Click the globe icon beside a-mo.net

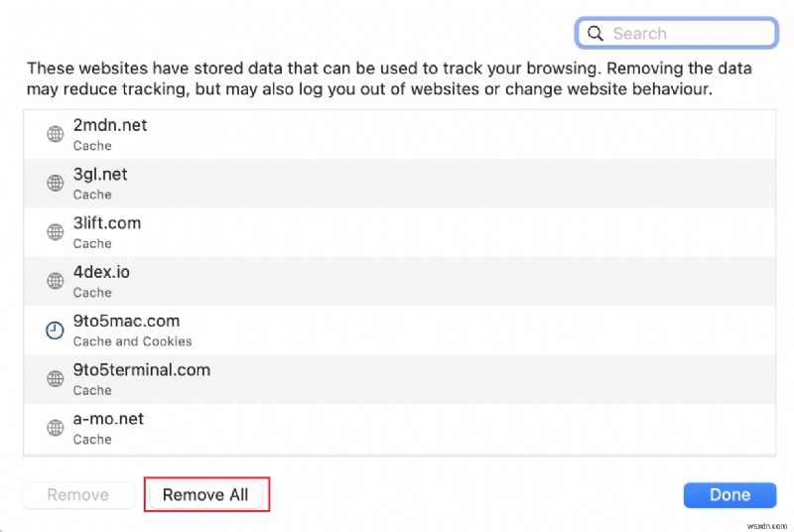coord(56,428)
